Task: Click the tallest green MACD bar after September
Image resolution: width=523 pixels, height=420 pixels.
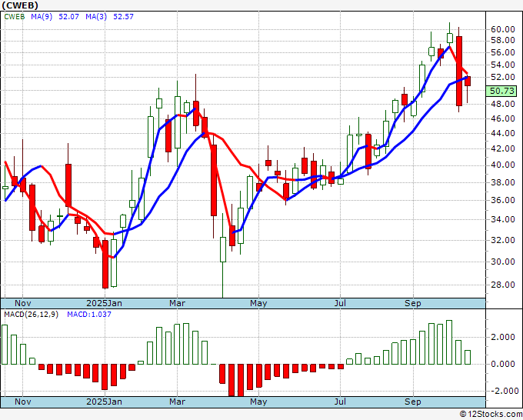Action: pyautogui.click(x=449, y=342)
